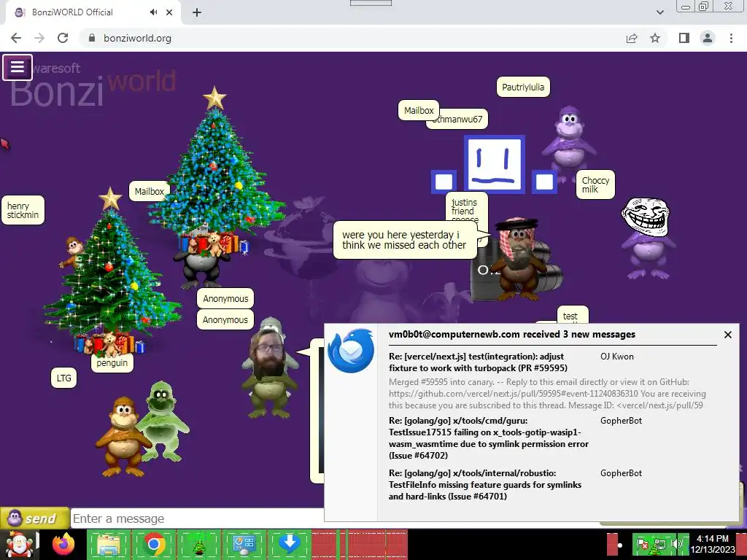Click Mailbox tag near Pautriyiulia
Screen dimensions: 747x560
419,111
